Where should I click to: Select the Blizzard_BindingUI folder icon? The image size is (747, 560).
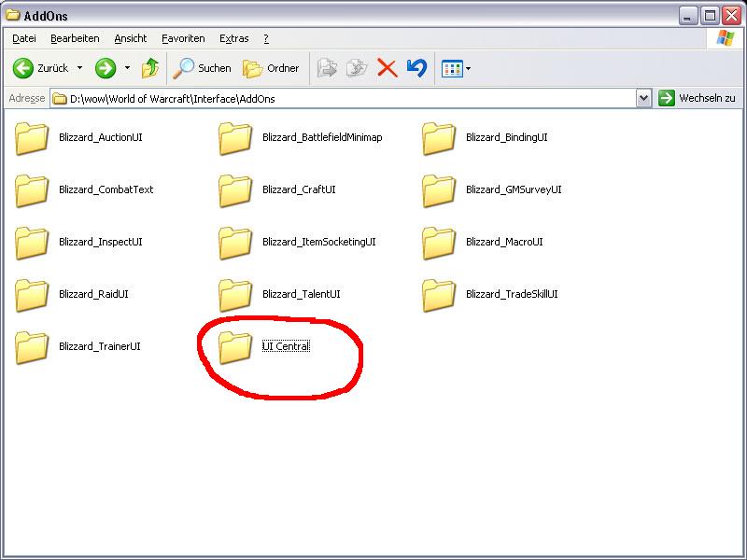(x=438, y=138)
